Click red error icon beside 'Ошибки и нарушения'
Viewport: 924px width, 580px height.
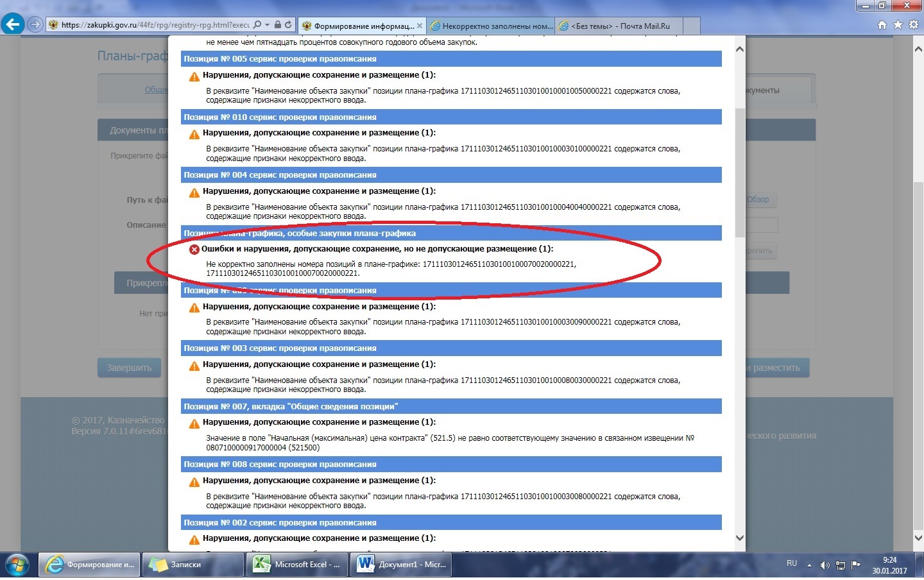click(x=194, y=250)
